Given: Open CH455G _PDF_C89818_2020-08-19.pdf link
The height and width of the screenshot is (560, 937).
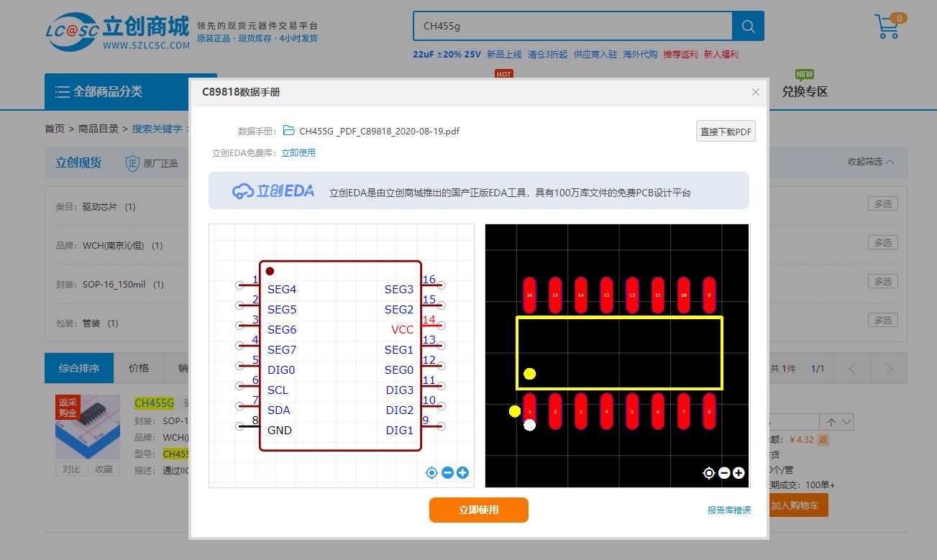Looking at the screenshot, I should pos(379,131).
